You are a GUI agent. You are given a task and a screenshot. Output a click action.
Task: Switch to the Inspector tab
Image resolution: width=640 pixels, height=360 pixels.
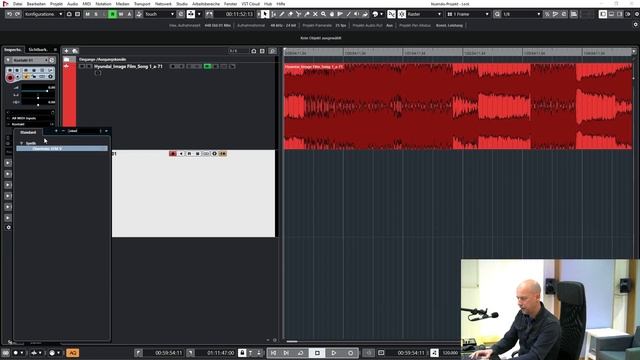(x=13, y=49)
